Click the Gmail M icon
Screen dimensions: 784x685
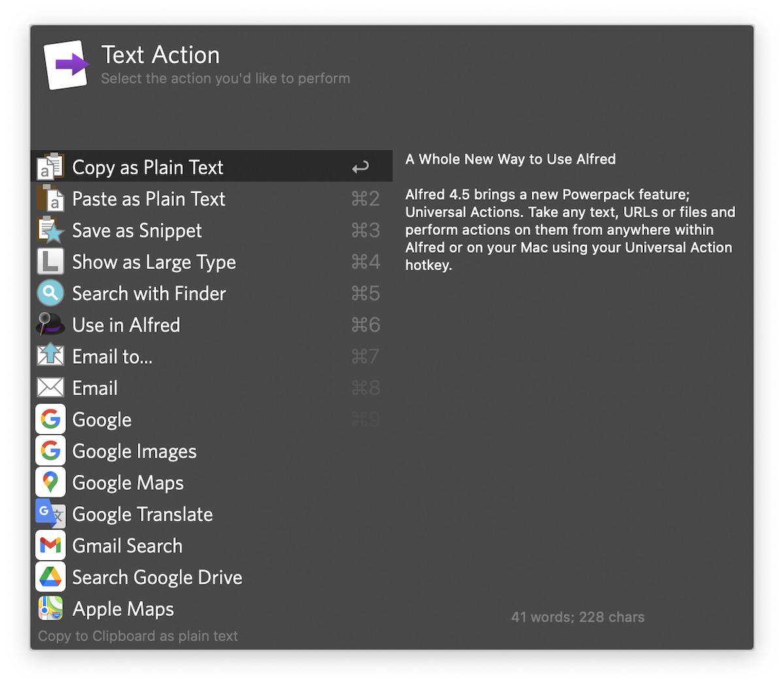click(x=50, y=545)
